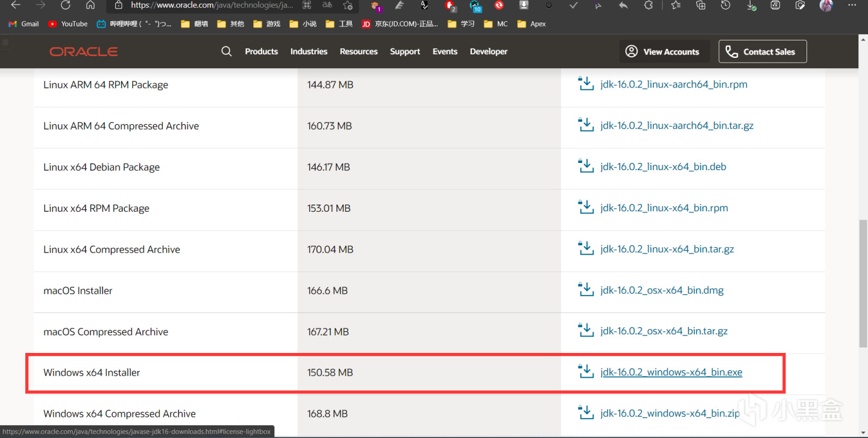868x438 pixels.
Task: Open the Developer menu
Action: (489, 51)
